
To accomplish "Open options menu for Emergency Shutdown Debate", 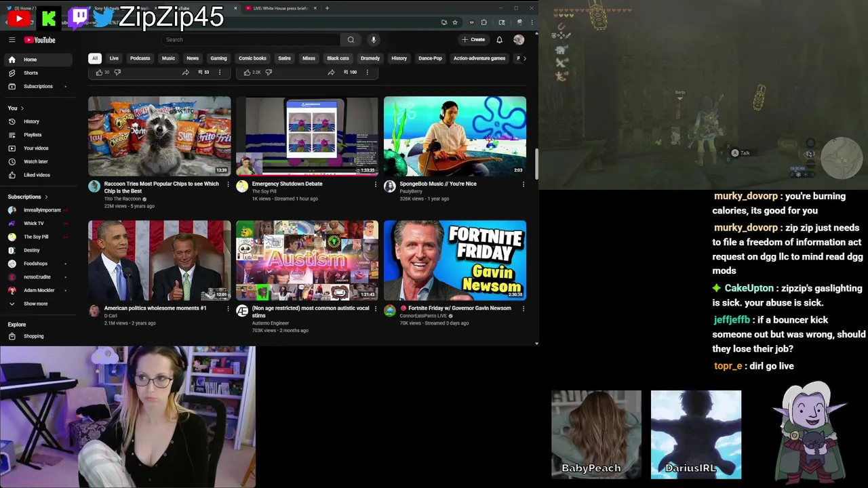I will tap(376, 184).
